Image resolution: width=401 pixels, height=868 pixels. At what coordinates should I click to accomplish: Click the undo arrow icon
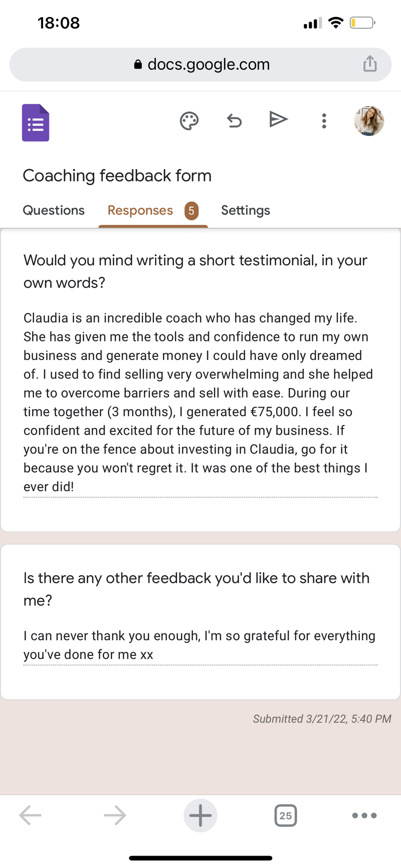tap(234, 120)
